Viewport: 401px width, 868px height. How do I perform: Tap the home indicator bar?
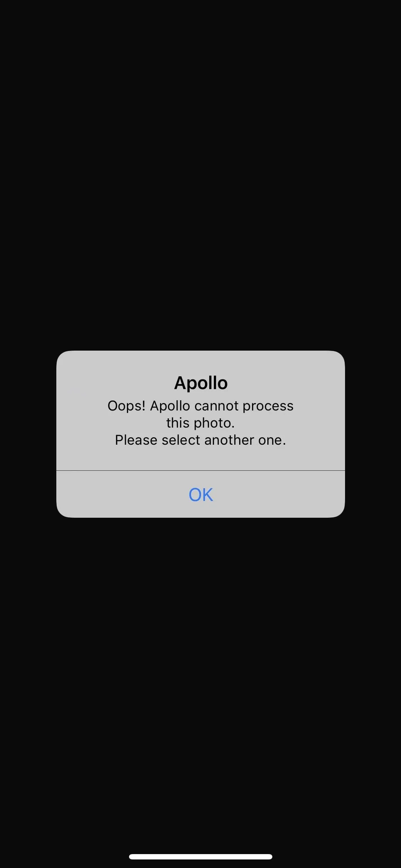point(201,856)
